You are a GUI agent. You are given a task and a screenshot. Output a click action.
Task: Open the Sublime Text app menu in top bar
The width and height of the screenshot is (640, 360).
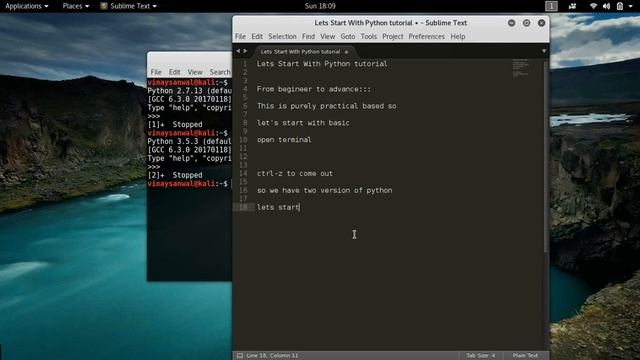click(129, 6)
